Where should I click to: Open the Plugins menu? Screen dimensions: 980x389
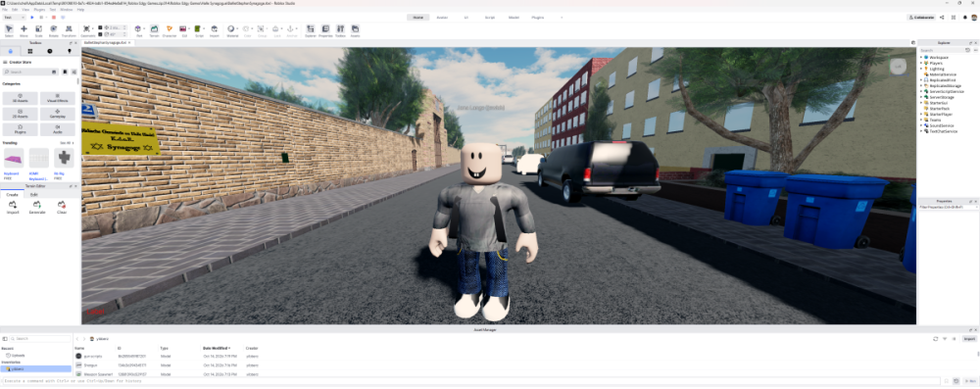pos(39,10)
